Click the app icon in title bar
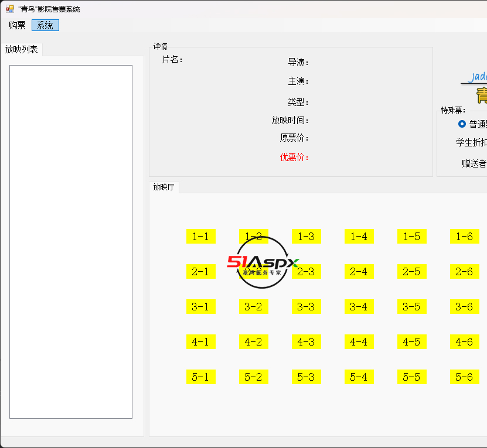 tap(10, 9)
